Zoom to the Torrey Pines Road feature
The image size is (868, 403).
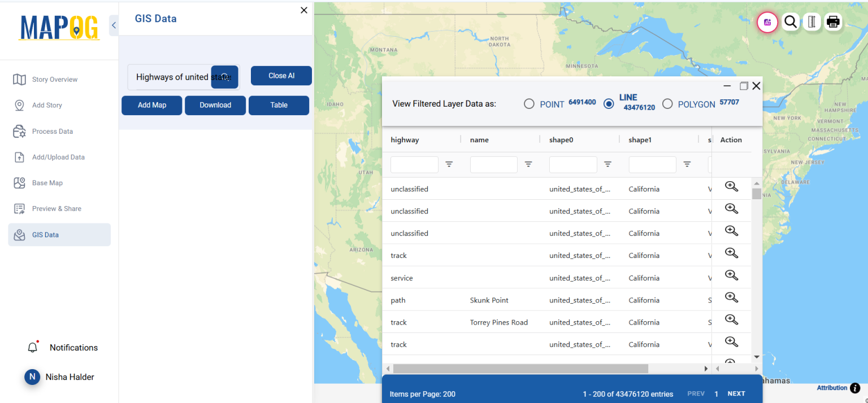[731, 319]
